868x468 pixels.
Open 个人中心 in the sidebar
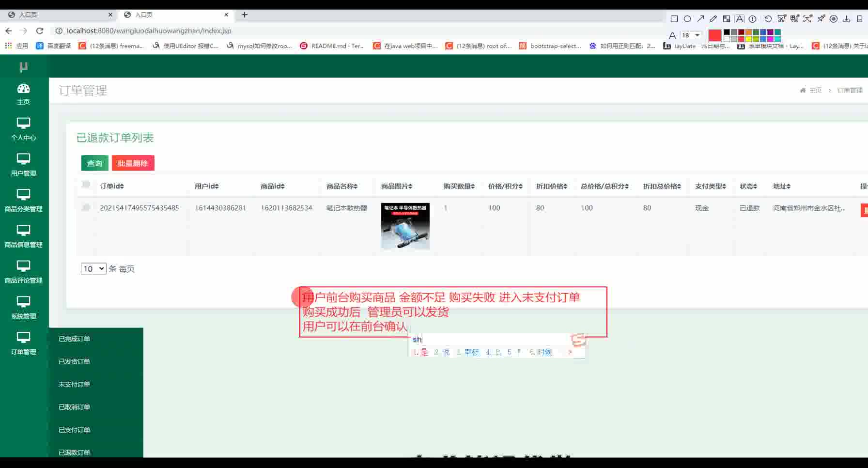(x=23, y=129)
